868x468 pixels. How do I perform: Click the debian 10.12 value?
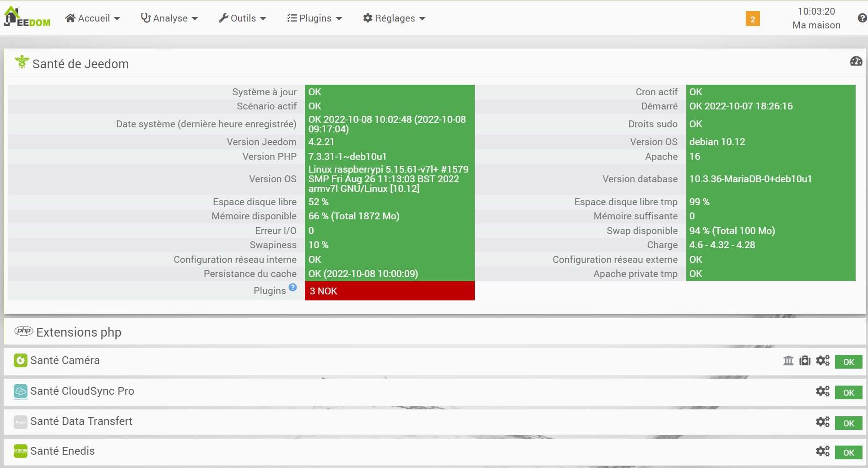click(717, 142)
